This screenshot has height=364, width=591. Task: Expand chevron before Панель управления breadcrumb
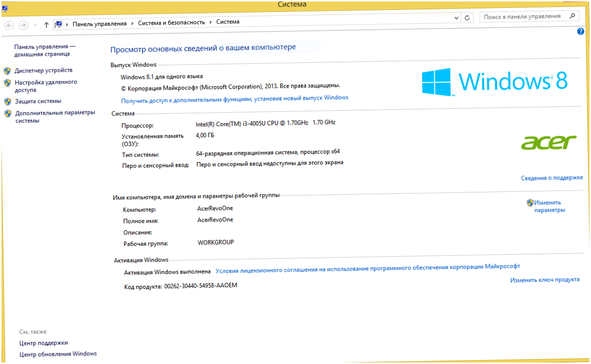(x=67, y=24)
